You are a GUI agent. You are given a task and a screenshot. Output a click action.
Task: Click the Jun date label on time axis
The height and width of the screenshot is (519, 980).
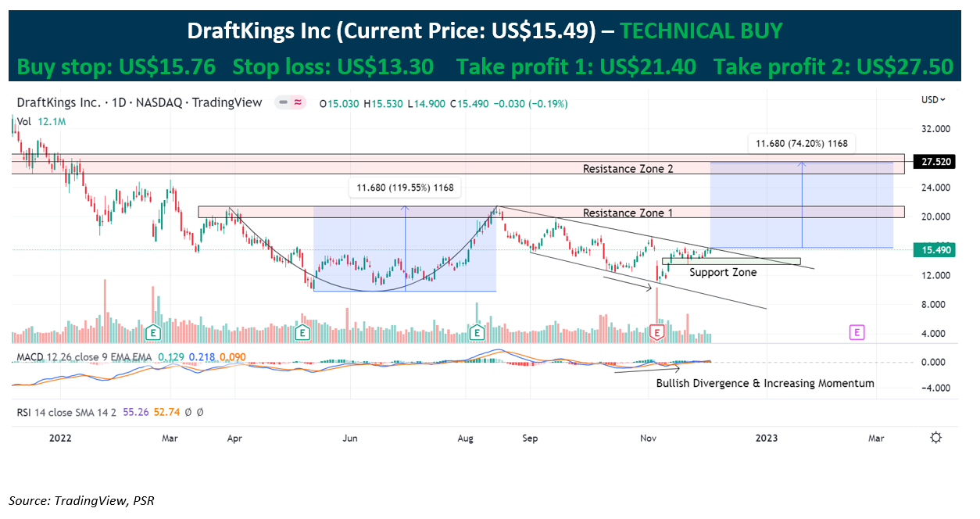350,438
